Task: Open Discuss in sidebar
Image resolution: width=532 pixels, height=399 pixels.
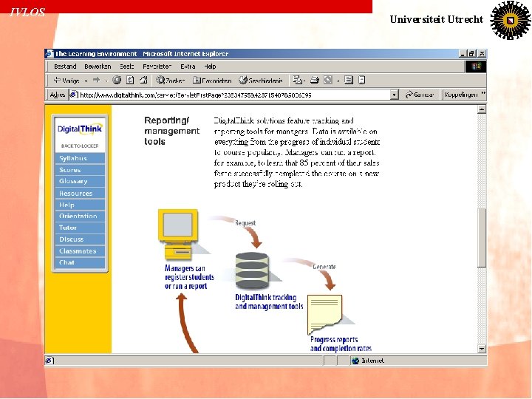Action: [80, 239]
